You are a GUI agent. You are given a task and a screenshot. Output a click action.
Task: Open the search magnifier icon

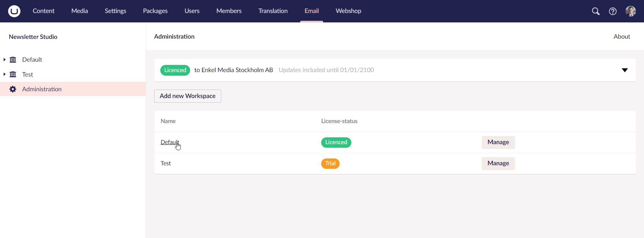pyautogui.click(x=595, y=11)
